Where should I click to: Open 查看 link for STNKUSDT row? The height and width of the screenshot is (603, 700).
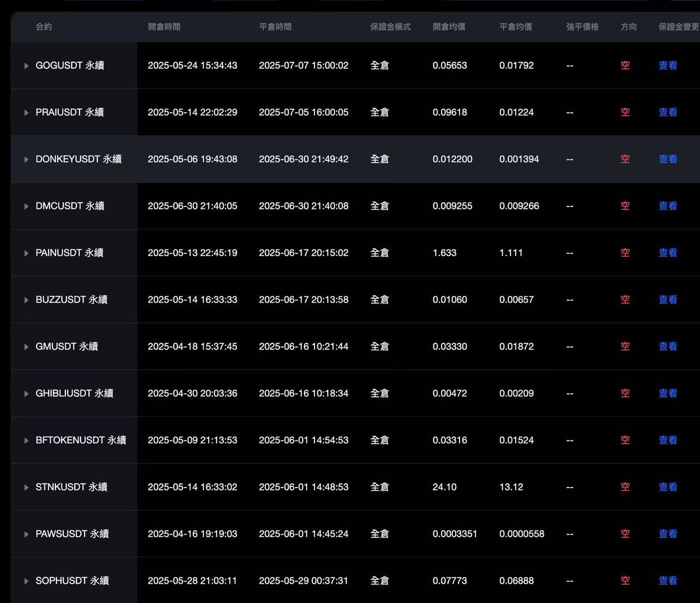(668, 486)
